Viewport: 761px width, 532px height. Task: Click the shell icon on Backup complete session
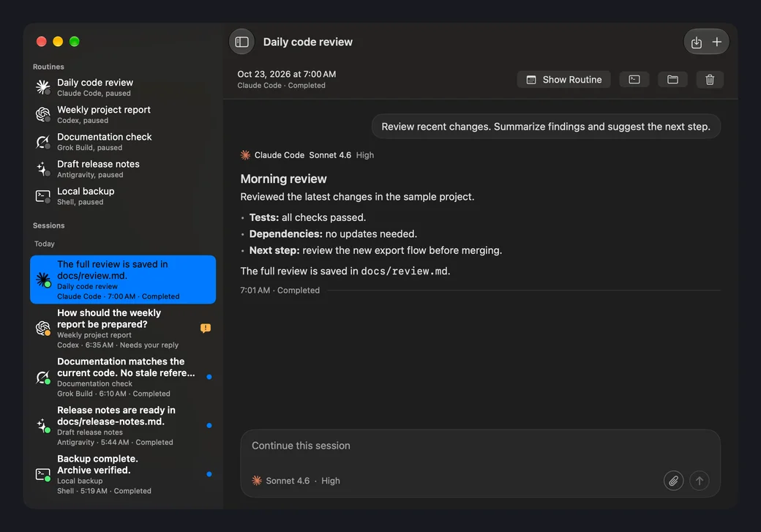pyautogui.click(x=42, y=474)
